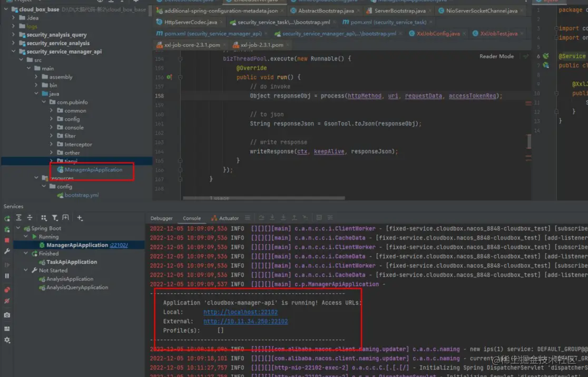Viewport: 588px width, 377px height.
Task: Click the checkmark beside Reader Mode
Action: click(526, 56)
